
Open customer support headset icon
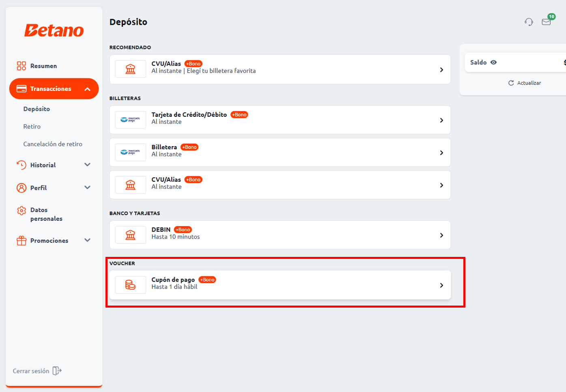click(528, 22)
